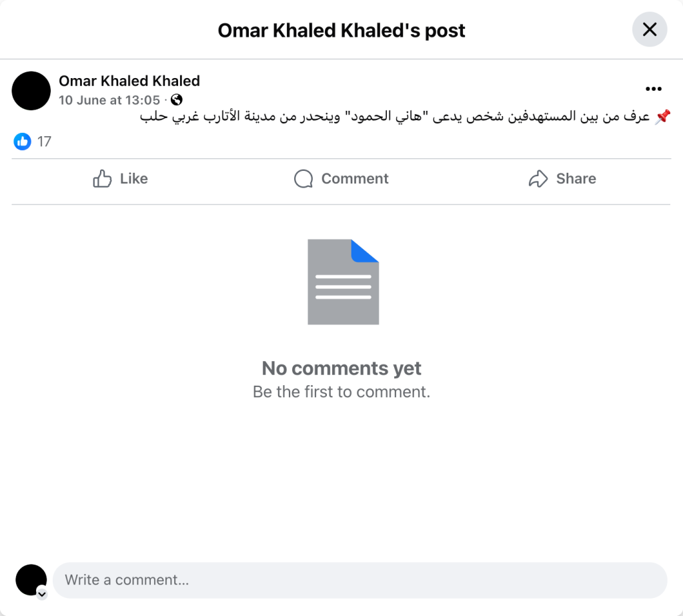Click the Share arrow icon
Image resolution: width=683 pixels, height=616 pixels.
[x=538, y=178]
